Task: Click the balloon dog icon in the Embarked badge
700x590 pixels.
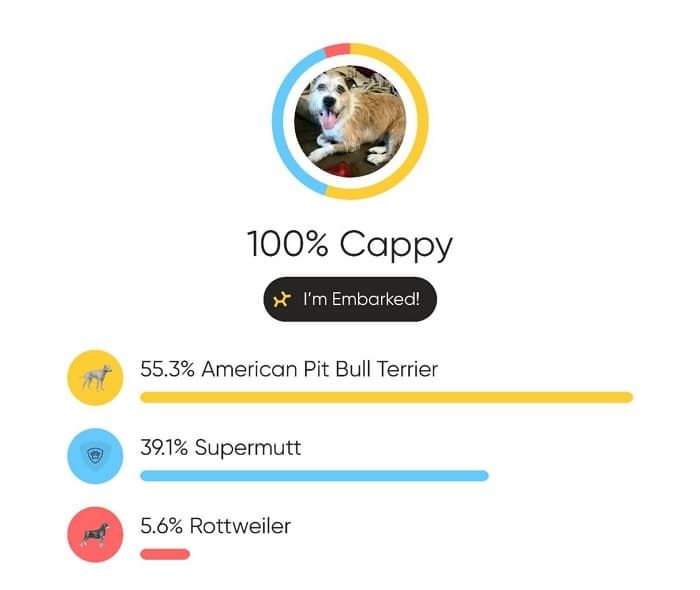Action: [x=283, y=299]
